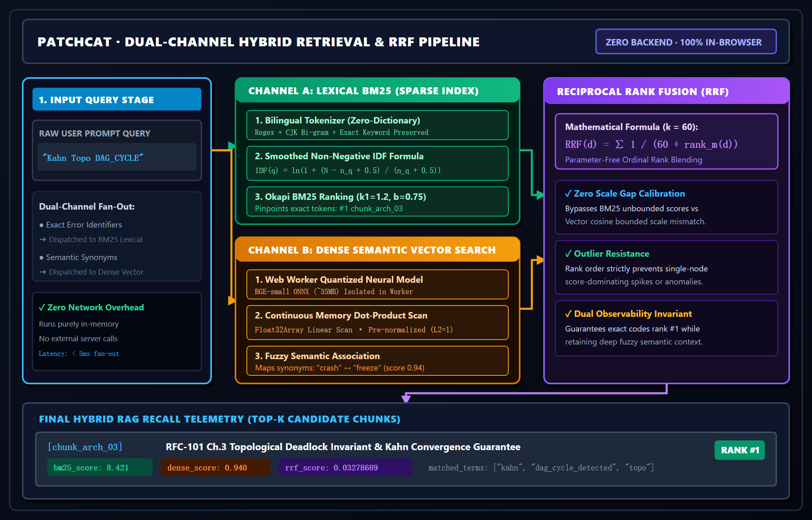Click the BGE-small ONNX (~35MB) subtitle
The image size is (812, 520).
[x=334, y=292]
